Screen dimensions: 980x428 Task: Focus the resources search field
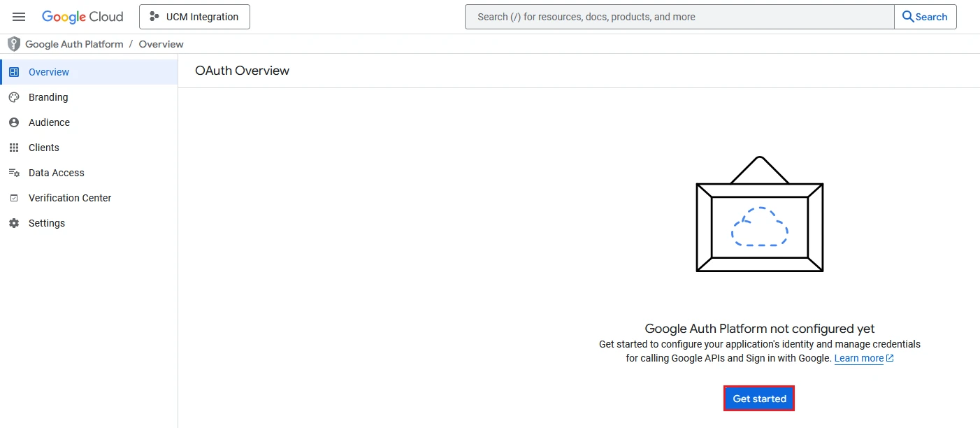(679, 17)
